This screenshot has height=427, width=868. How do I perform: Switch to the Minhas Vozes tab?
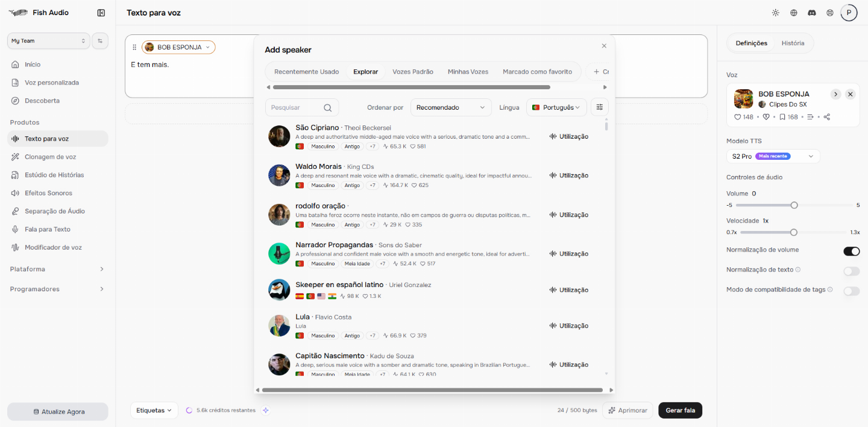[x=468, y=72]
